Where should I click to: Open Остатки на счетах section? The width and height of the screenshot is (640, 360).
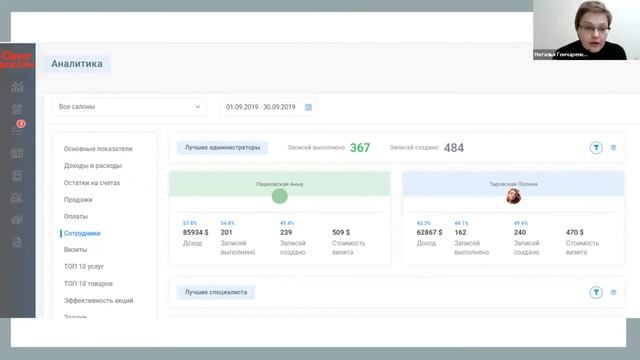92,183
